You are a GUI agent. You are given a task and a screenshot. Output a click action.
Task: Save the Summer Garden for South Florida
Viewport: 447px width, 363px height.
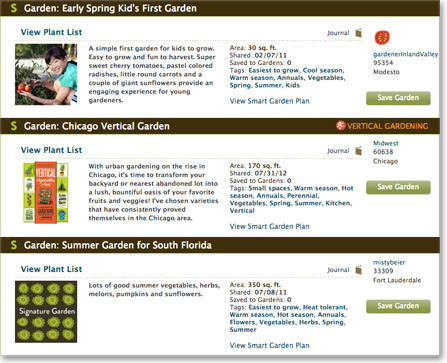398,306
